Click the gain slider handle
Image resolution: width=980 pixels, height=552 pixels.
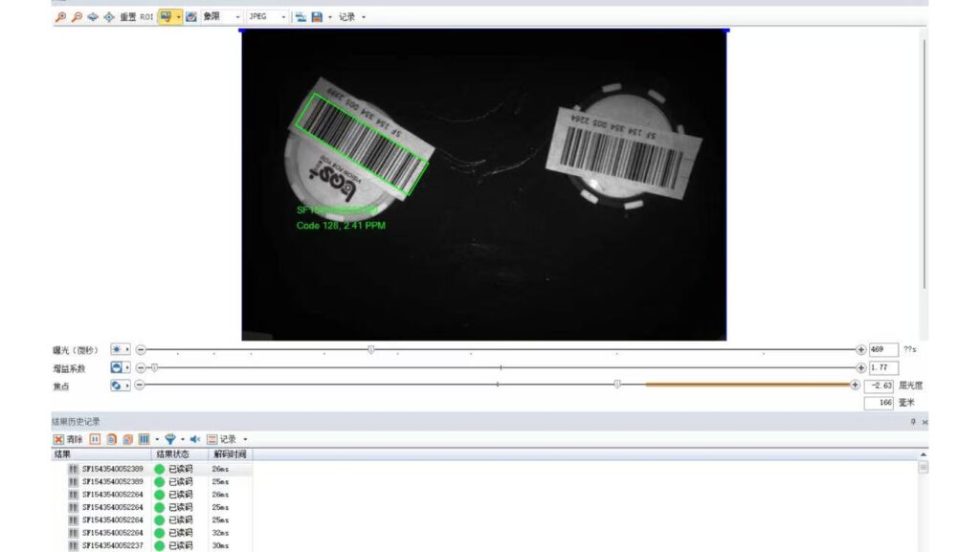click(x=154, y=367)
